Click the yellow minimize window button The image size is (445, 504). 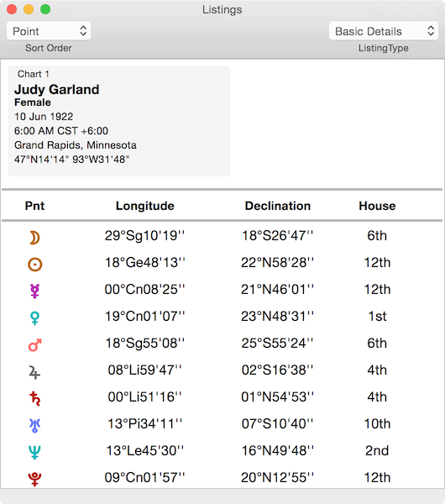29,9
